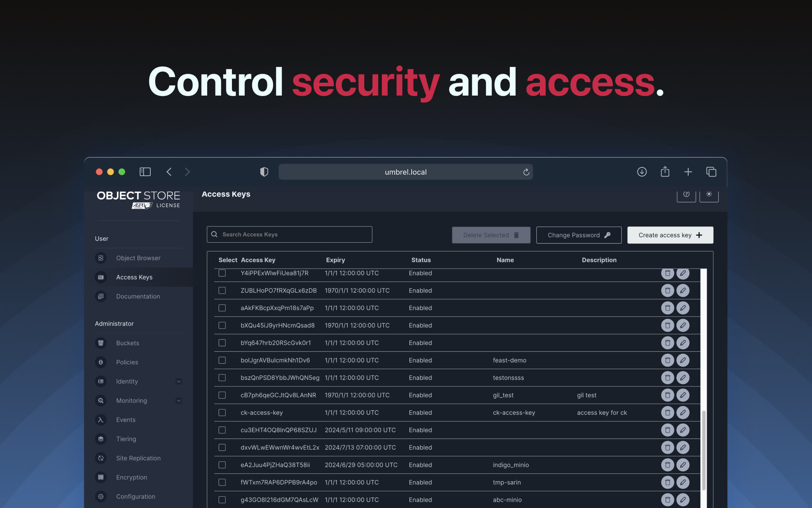
Task: Select checkbox for ck-access-key row
Action: [222, 412]
